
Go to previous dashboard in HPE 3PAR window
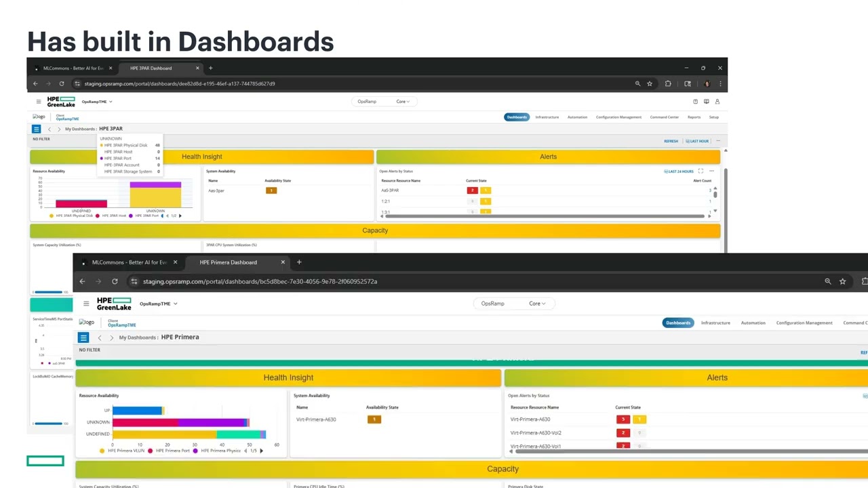[50, 129]
